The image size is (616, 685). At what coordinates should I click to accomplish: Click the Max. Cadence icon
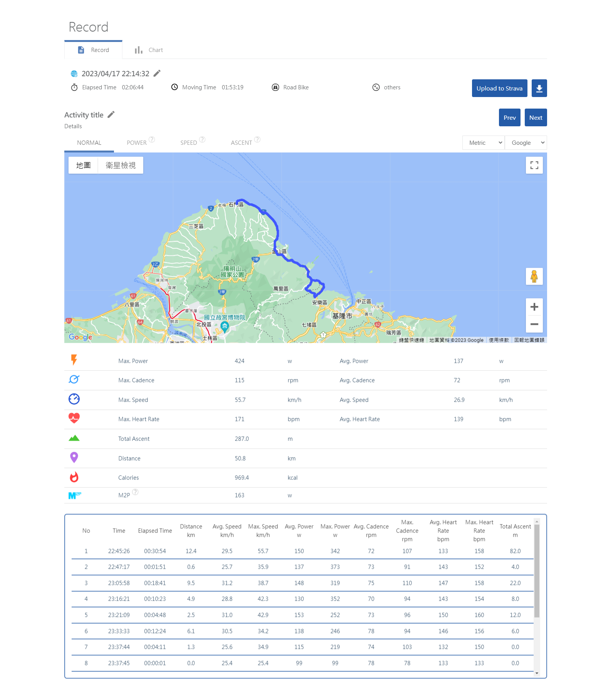click(x=74, y=379)
